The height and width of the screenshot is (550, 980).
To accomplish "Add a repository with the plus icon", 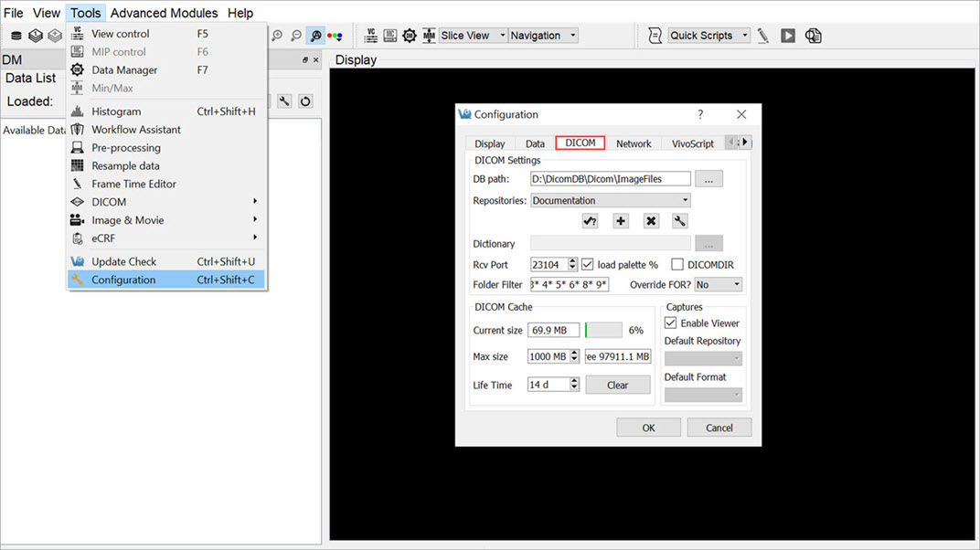I will (621, 221).
